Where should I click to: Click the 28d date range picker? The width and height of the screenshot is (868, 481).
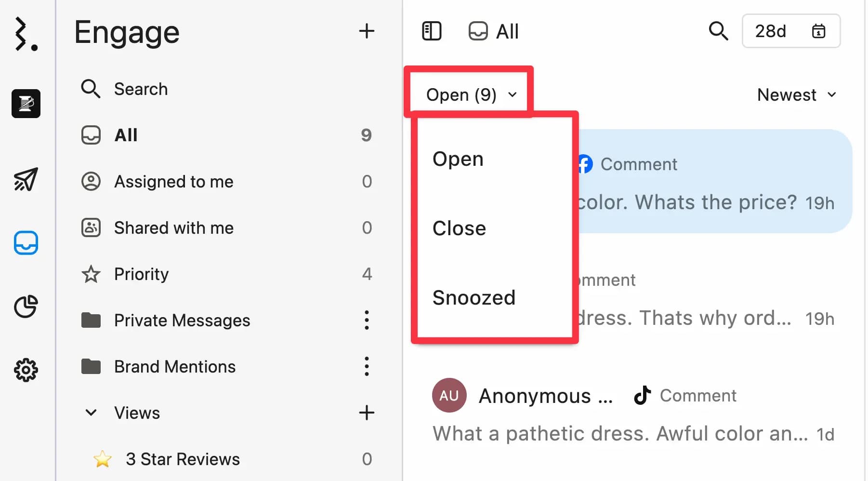[x=790, y=31]
